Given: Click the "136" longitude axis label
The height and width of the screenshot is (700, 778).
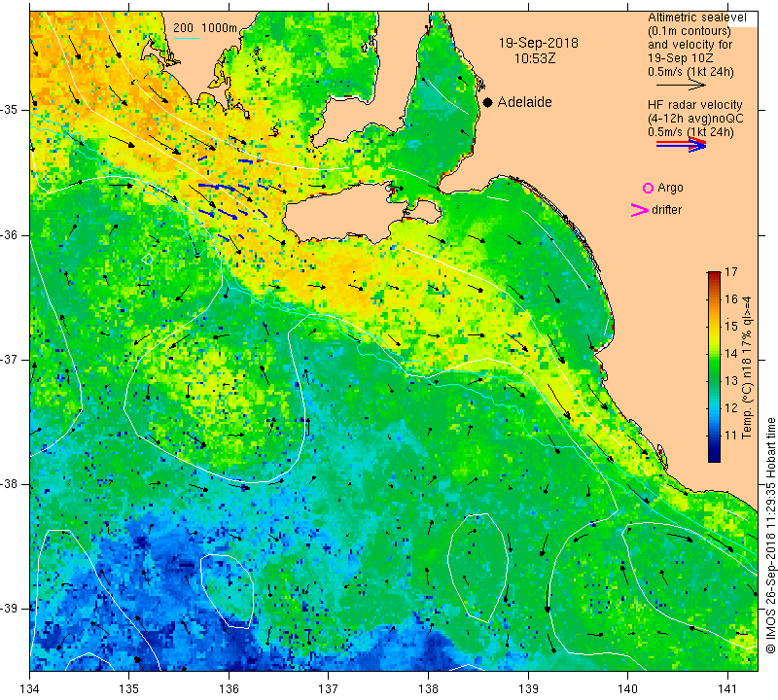Looking at the screenshot, I should coord(229,689).
